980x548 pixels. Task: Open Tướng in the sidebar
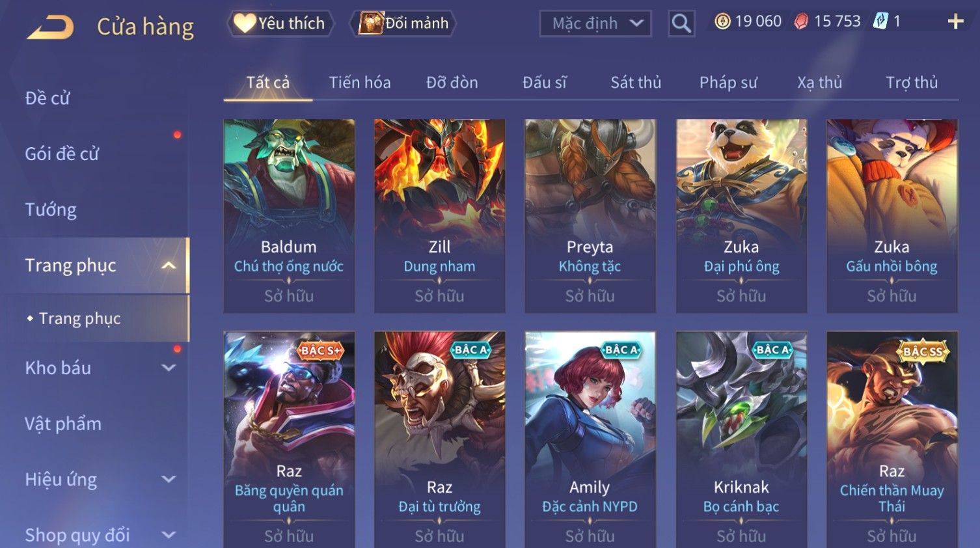tap(51, 210)
